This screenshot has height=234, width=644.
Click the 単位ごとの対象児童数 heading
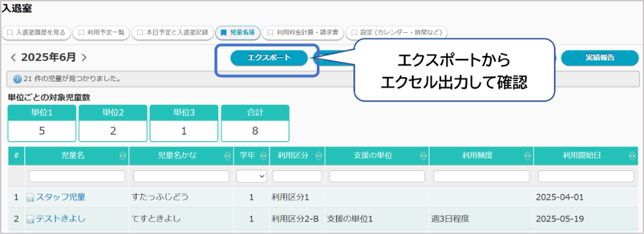50,98
